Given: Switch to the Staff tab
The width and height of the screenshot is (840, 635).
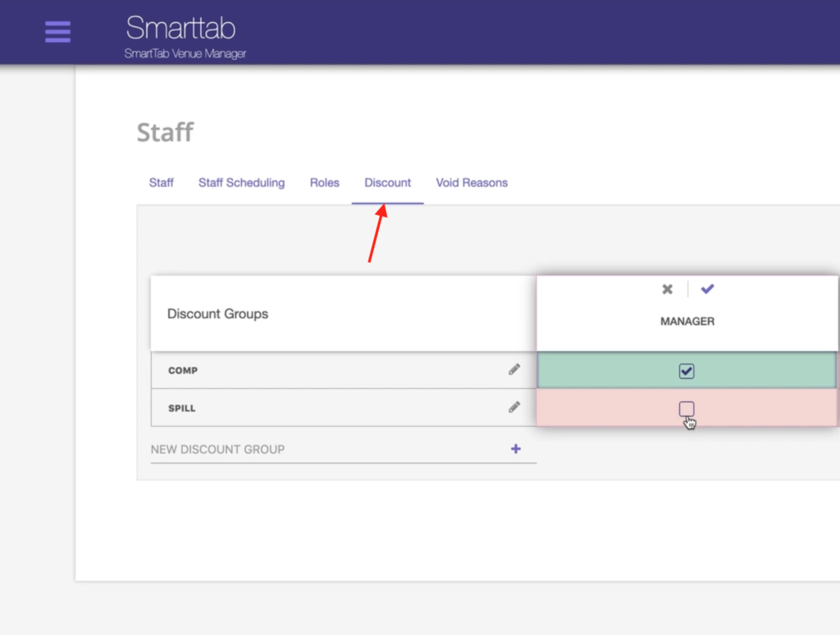Looking at the screenshot, I should tap(161, 182).
